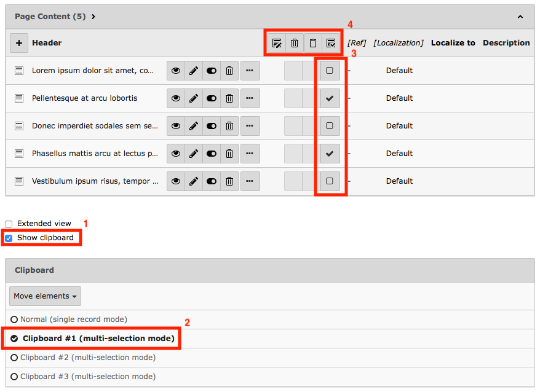Toggle hide switch for Pellentesque record
540x392 pixels.
(212, 98)
